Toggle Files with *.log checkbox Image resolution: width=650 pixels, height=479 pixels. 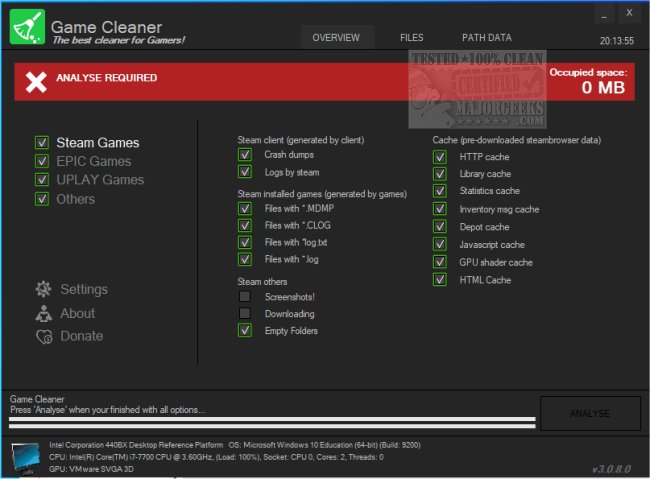245,259
